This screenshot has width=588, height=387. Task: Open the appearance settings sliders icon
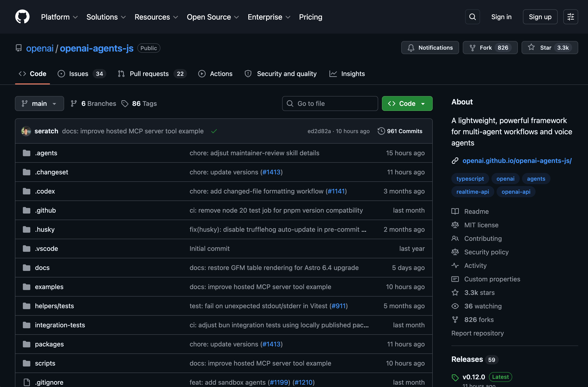click(x=571, y=17)
